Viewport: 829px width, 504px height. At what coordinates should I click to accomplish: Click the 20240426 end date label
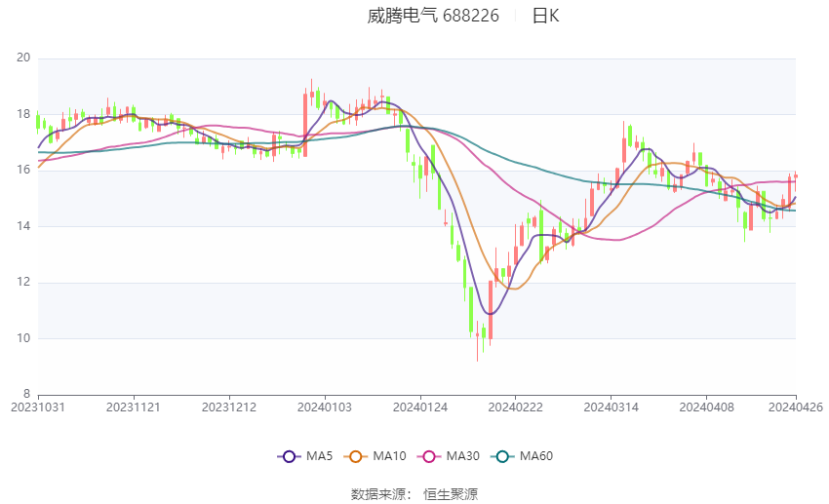point(796,406)
